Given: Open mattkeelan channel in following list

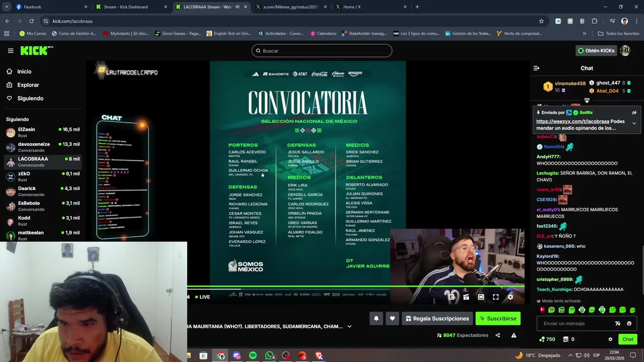Looking at the screenshot, I should [43, 235].
